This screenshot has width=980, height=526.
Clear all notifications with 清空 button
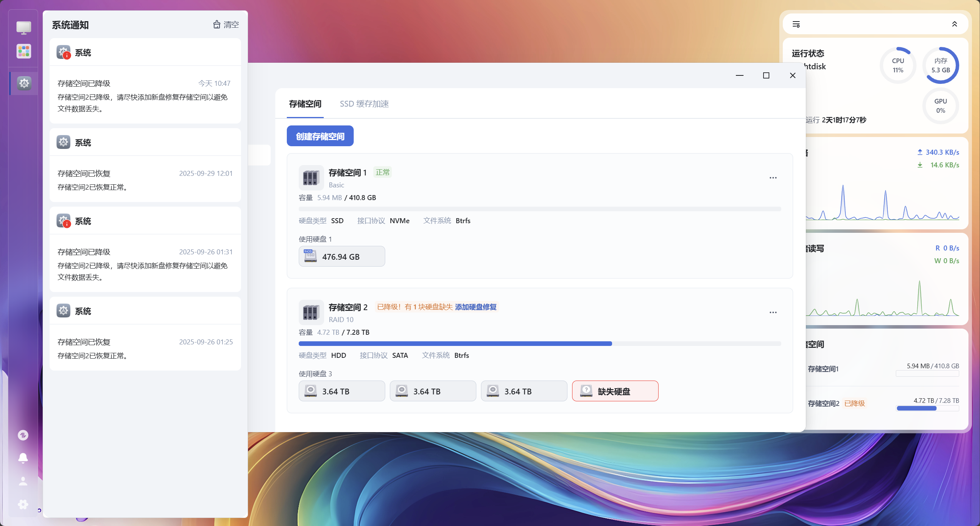click(x=226, y=25)
